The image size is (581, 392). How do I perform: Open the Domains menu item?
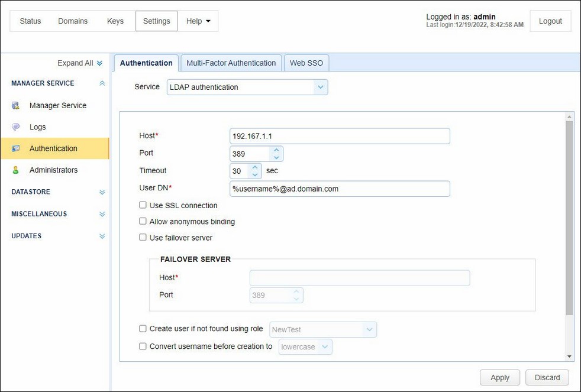[73, 21]
